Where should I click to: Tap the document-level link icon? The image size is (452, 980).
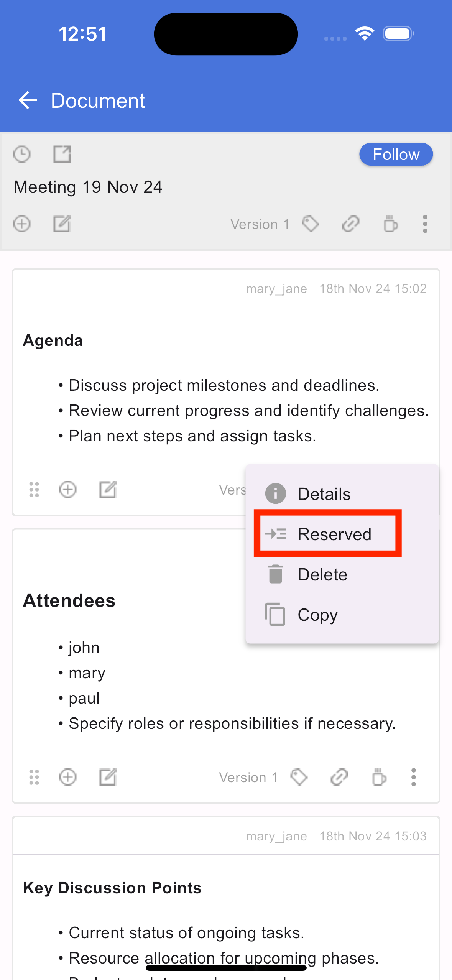pyautogui.click(x=350, y=224)
